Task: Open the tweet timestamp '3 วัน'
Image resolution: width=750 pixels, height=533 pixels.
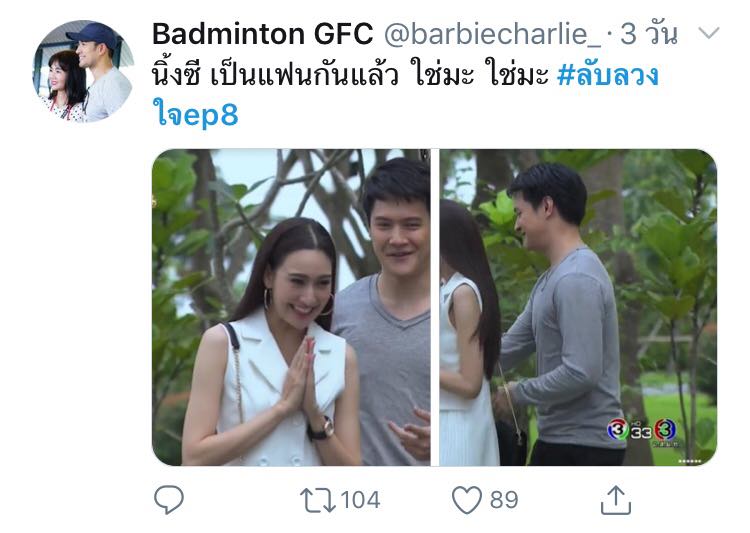Action: point(649,34)
